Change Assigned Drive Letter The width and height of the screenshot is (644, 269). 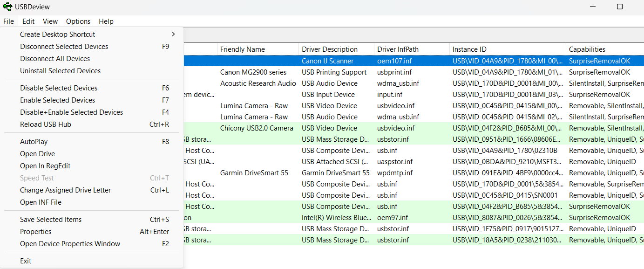pos(65,190)
